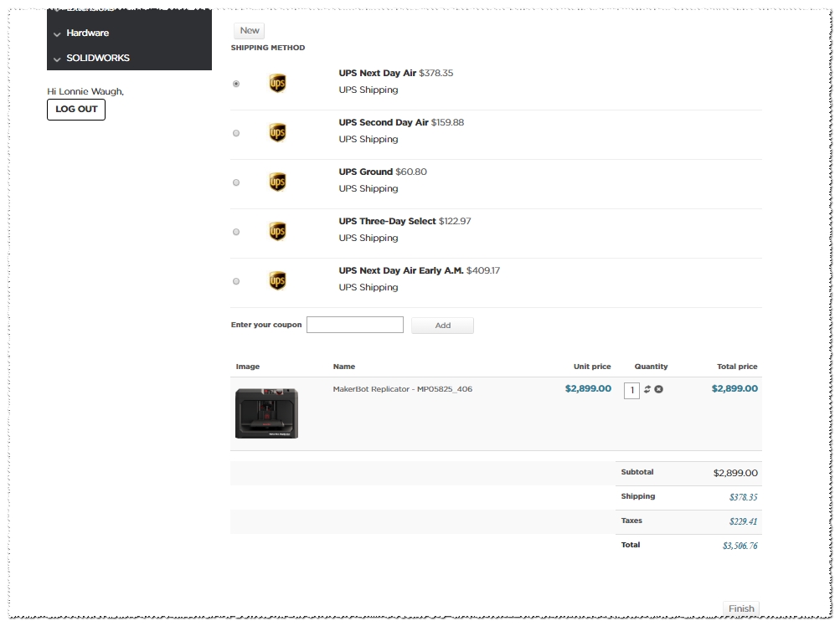Viewport: 840px width, 626px height.
Task: Click the Name column header
Action: click(x=344, y=367)
